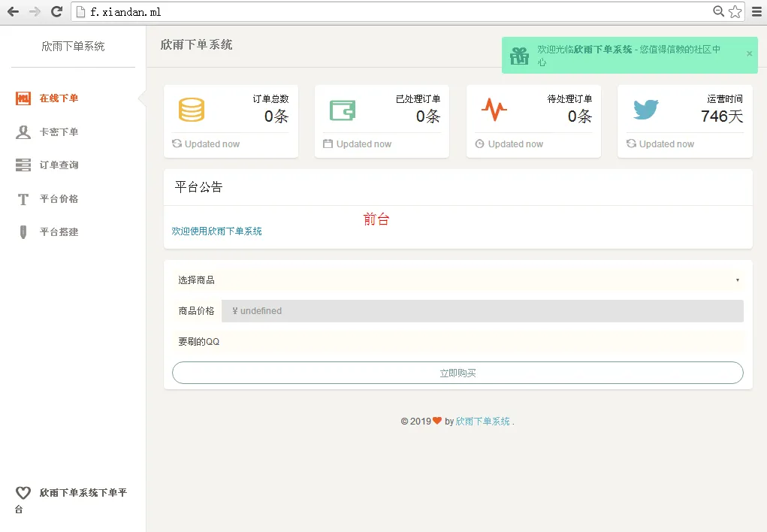The image size is (767, 532).
Task: Click the magnifier icon in the address bar
Action: click(717, 11)
